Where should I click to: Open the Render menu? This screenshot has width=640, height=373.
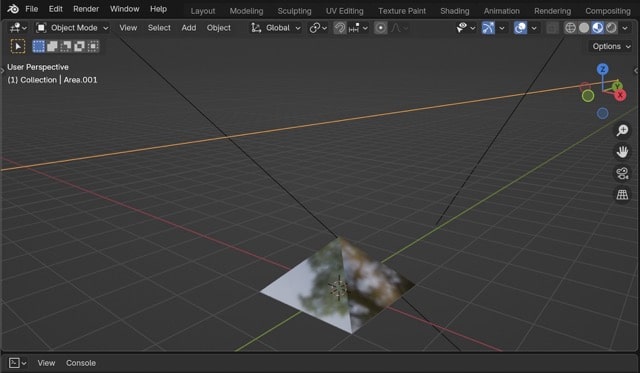(x=86, y=9)
